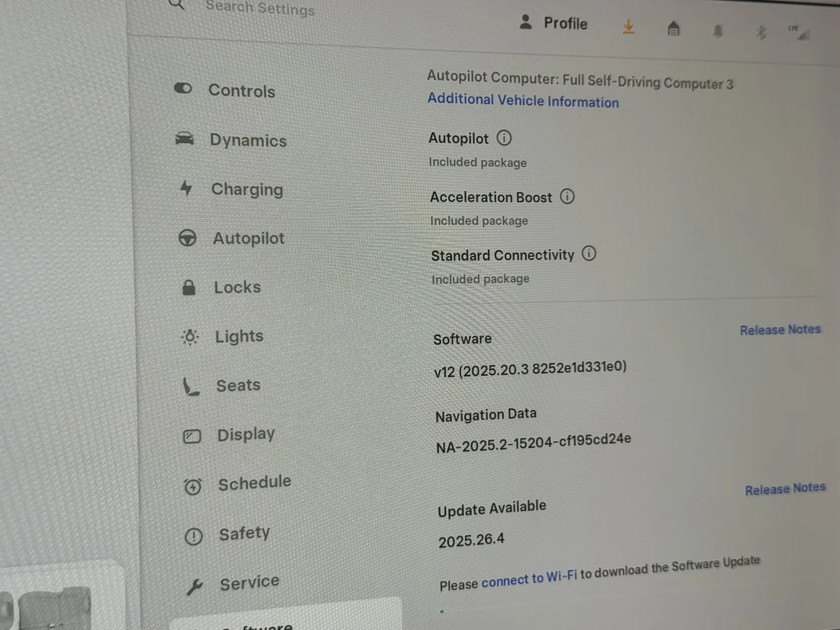
Task: Show info for Autopilot package
Action: pyautogui.click(x=504, y=138)
